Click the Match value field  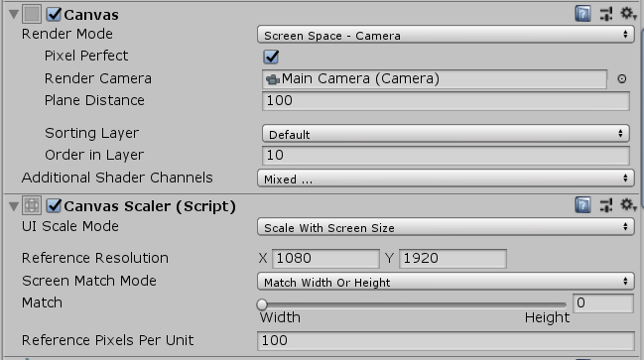(603, 303)
